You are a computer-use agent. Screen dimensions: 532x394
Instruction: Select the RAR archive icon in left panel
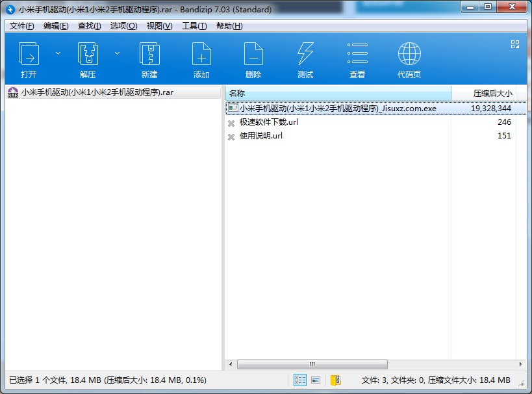tap(12, 93)
